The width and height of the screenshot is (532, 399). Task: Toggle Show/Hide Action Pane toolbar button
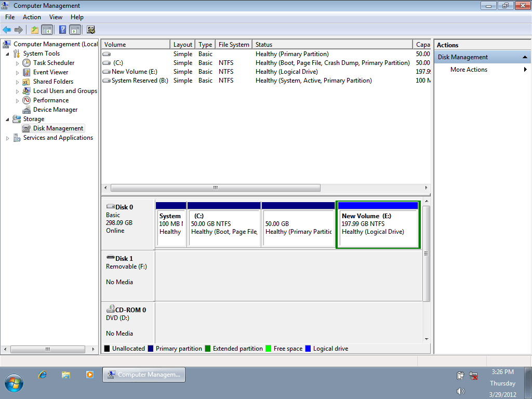coord(75,30)
